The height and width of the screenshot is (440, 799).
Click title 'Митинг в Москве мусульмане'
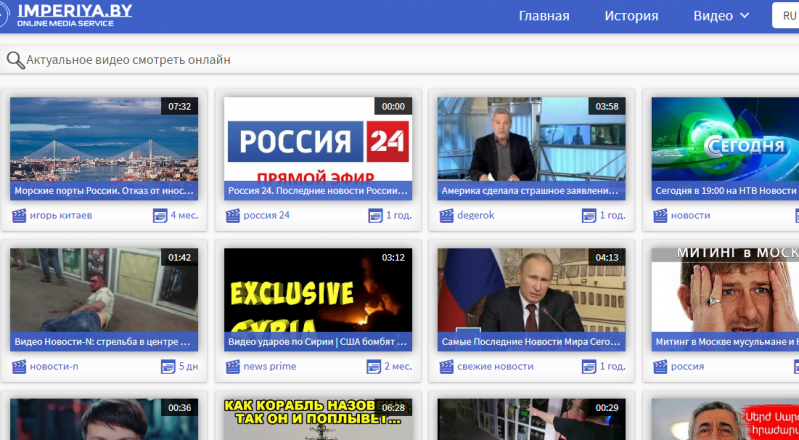click(x=727, y=342)
